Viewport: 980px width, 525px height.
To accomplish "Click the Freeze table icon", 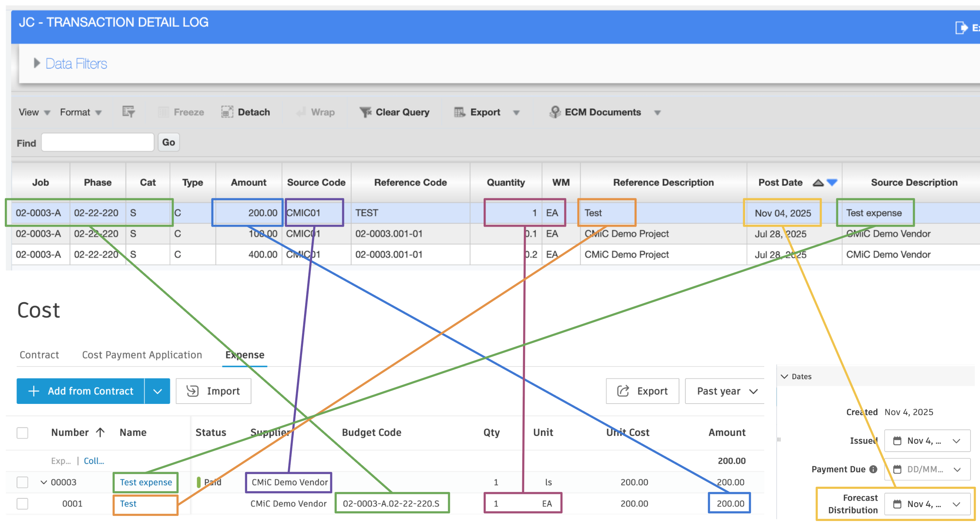I will pyautogui.click(x=163, y=112).
